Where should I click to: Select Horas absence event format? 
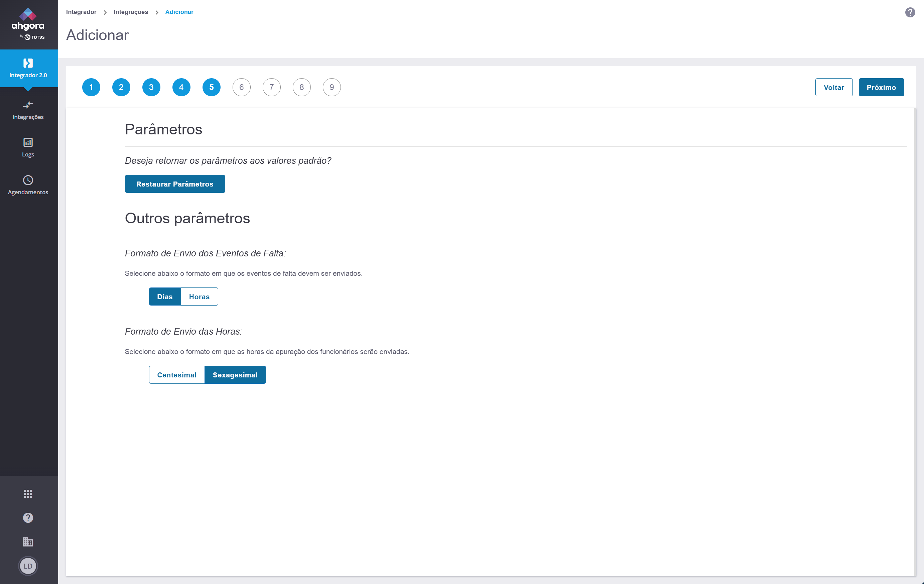(x=199, y=297)
